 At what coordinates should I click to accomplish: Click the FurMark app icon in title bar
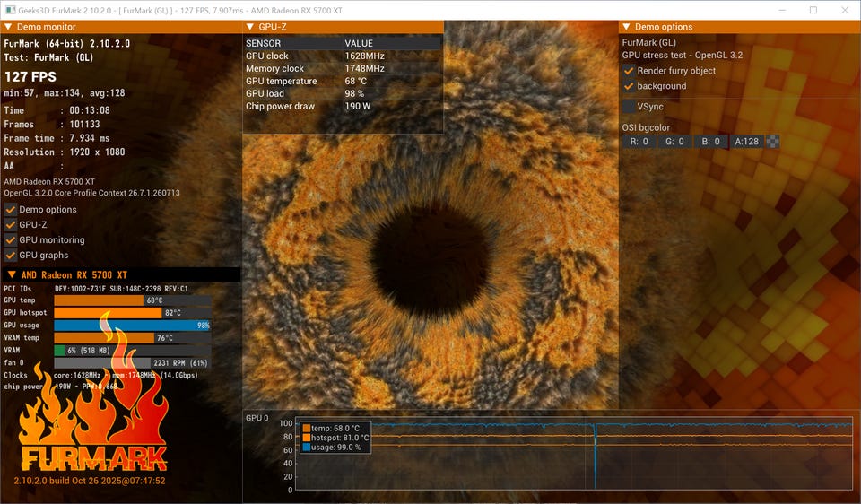point(9,10)
